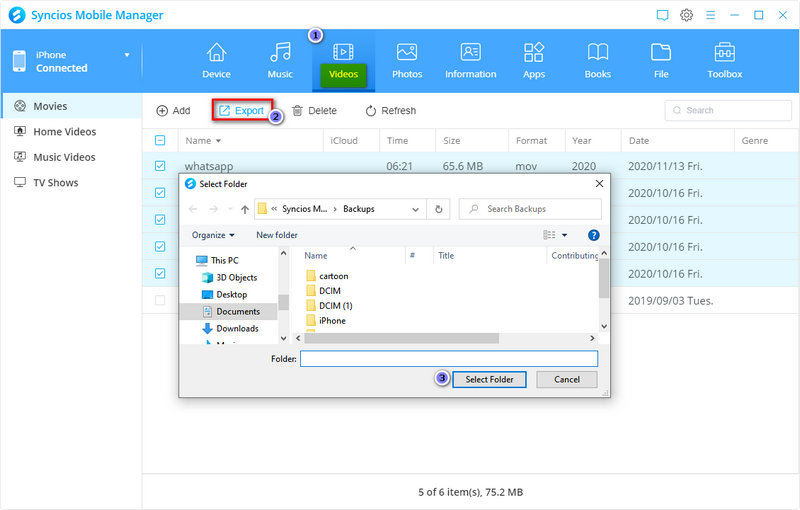The width and height of the screenshot is (800, 510).
Task: Click the Folder name input field
Action: click(x=448, y=358)
